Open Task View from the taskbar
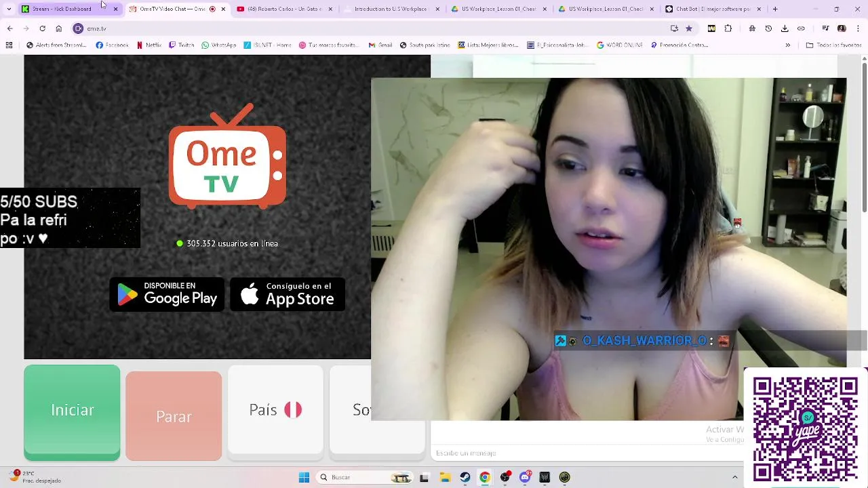868x488 pixels. click(x=425, y=477)
